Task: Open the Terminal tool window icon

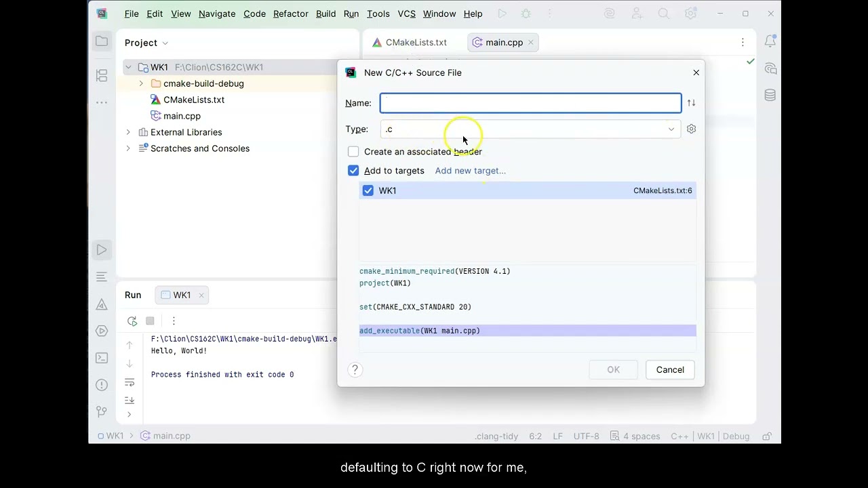Action: point(102,358)
